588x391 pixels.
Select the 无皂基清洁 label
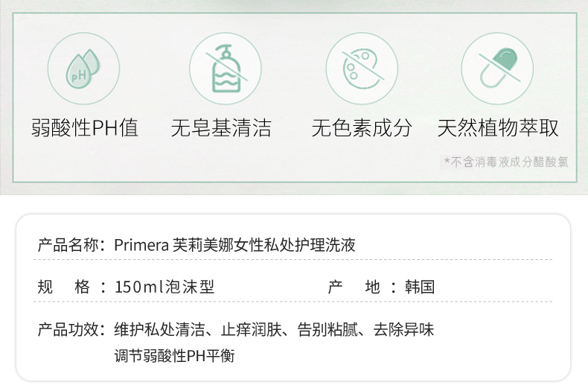click(221, 128)
